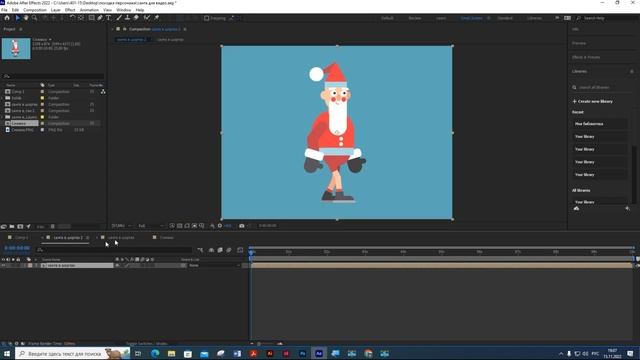Click timeline playhead current time indicator
This screenshot has height=360, width=640.
tap(251, 252)
